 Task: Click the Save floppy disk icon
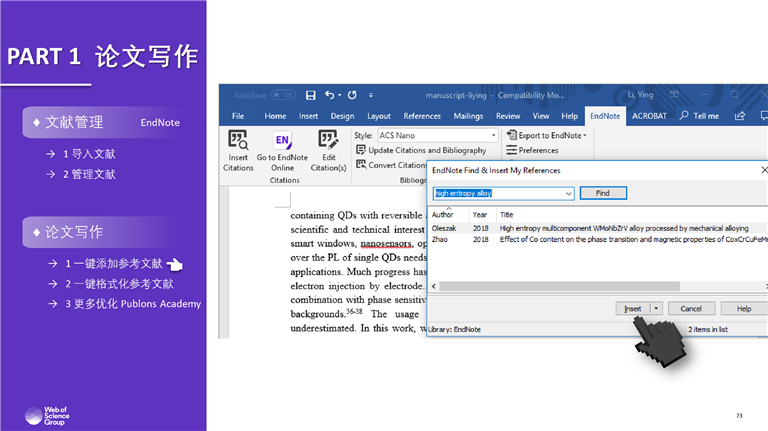tap(311, 95)
